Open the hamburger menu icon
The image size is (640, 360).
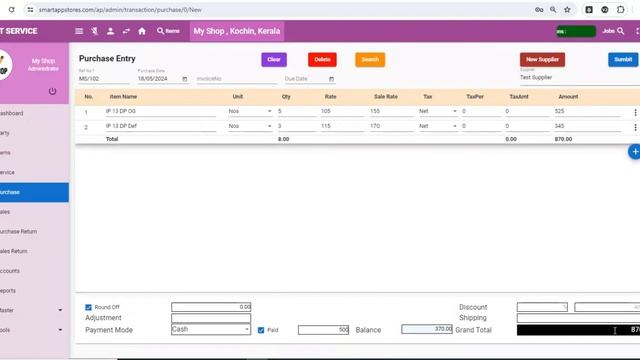[79, 31]
